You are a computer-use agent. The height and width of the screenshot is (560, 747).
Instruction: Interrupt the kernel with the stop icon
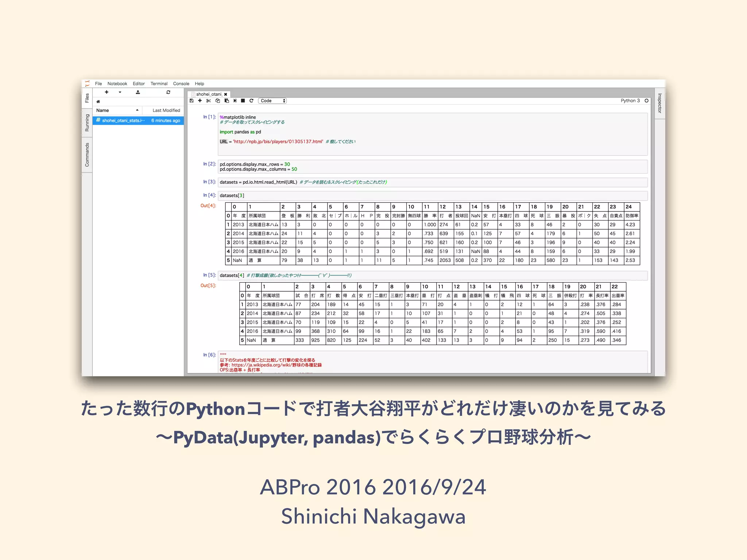(x=243, y=101)
